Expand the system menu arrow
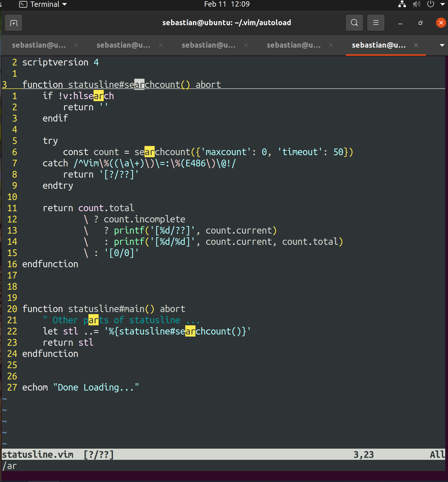This screenshot has height=482, width=448. pos(442,4)
